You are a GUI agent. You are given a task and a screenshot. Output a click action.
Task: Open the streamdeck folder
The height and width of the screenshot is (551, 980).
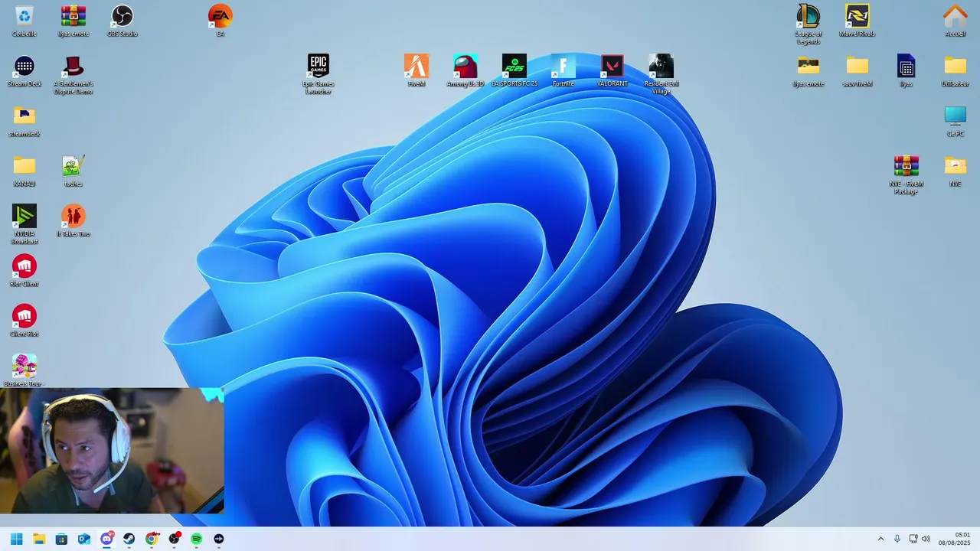(24, 116)
